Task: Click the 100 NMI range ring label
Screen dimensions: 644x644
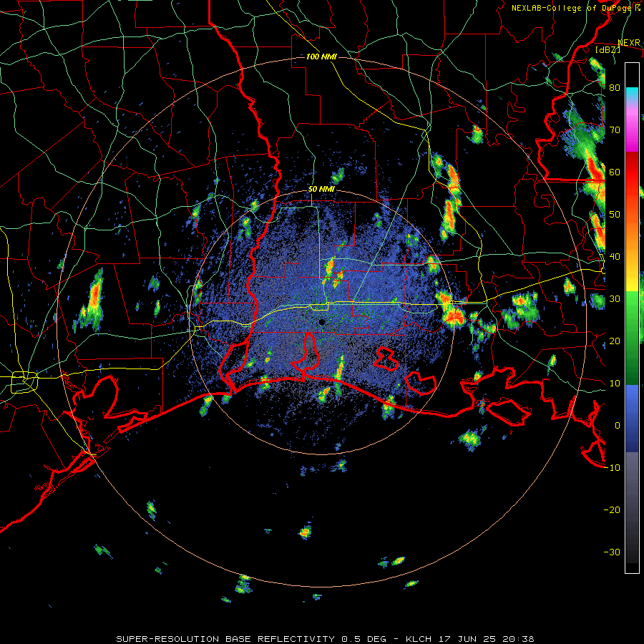Action: coord(321,57)
